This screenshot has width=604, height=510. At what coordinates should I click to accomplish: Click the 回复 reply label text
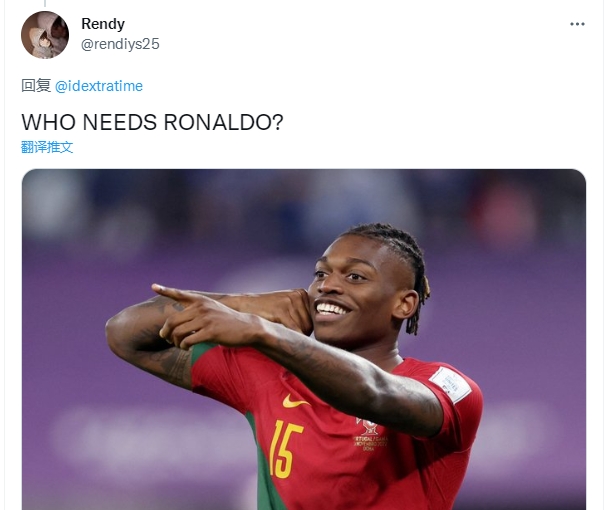[x=36, y=86]
